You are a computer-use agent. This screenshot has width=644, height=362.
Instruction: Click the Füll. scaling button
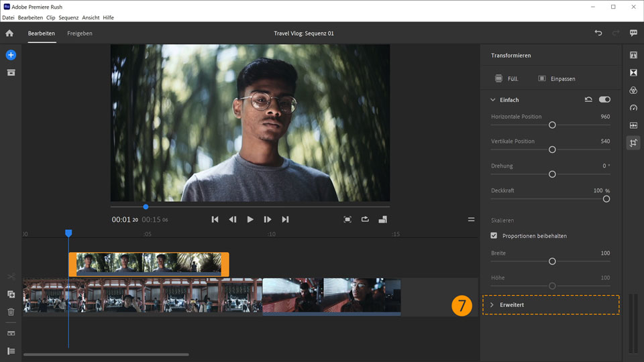[x=506, y=78]
